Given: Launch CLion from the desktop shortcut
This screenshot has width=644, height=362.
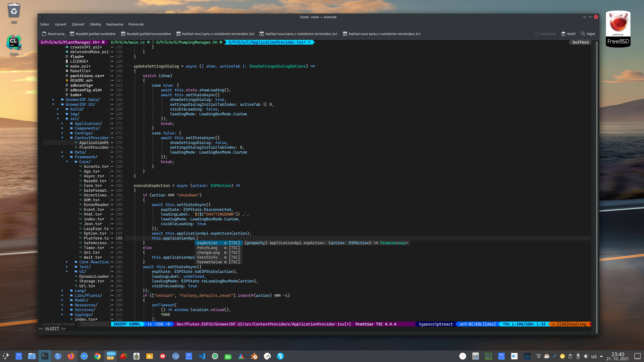Looking at the screenshot, I should point(14,45).
